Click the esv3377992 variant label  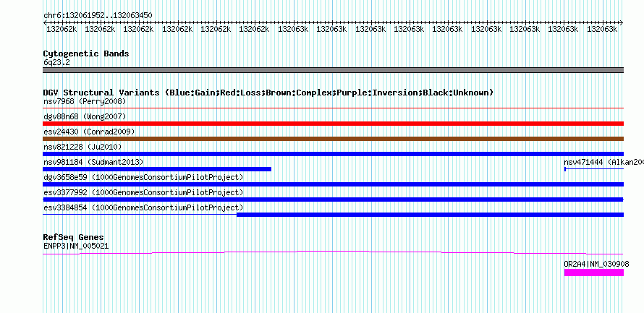pyautogui.click(x=143, y=192)
